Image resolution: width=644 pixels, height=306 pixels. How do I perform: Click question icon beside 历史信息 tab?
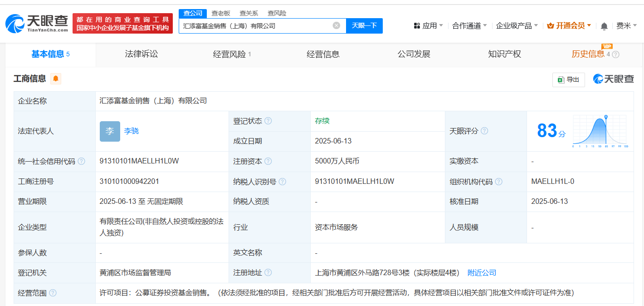click(615, 54)
